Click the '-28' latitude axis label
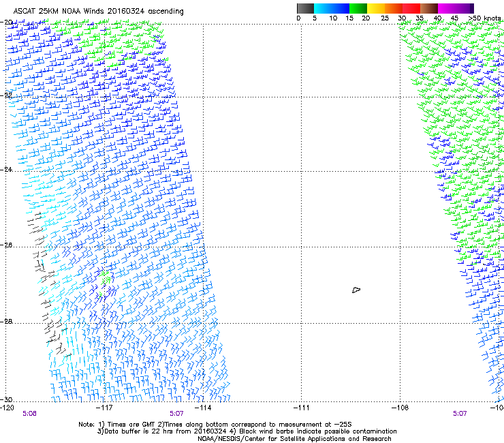Viewport: 504px width, 443px height. pyautogui.click(x=7, y=322)
